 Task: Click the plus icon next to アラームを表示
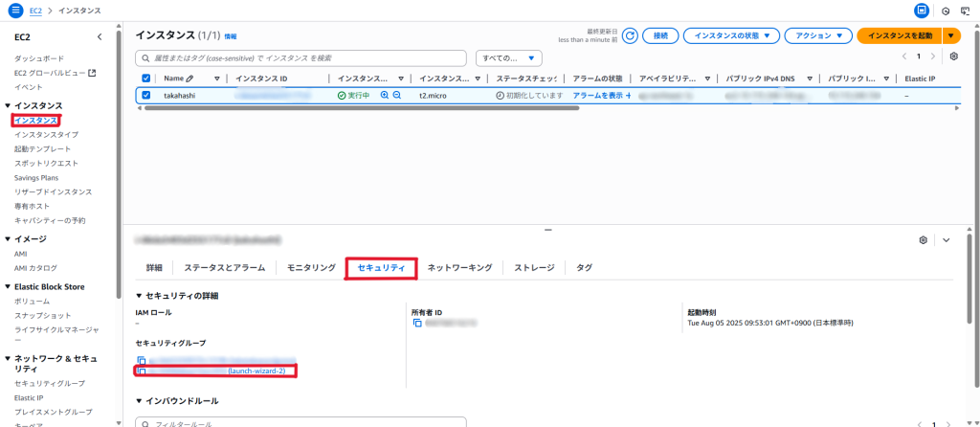[x=628, y=96]
